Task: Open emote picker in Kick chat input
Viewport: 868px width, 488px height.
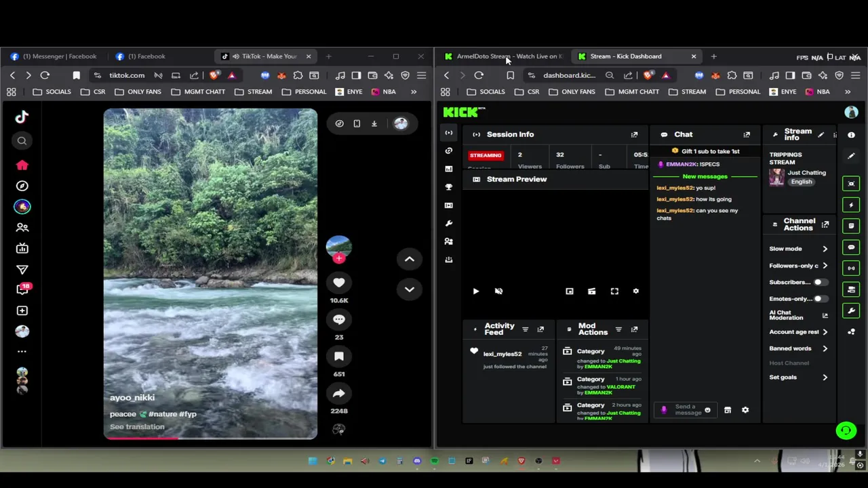Action: point(707,410)
